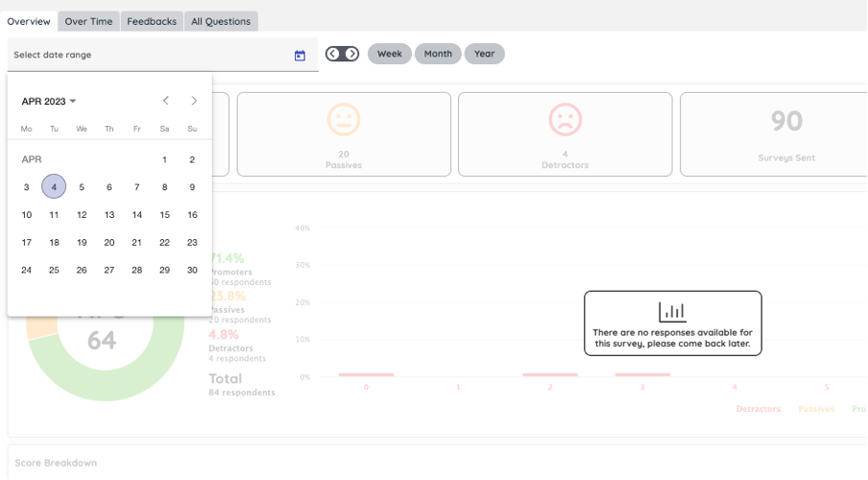
Task: Go to previous month in calendar
Action: click(166, 101)
